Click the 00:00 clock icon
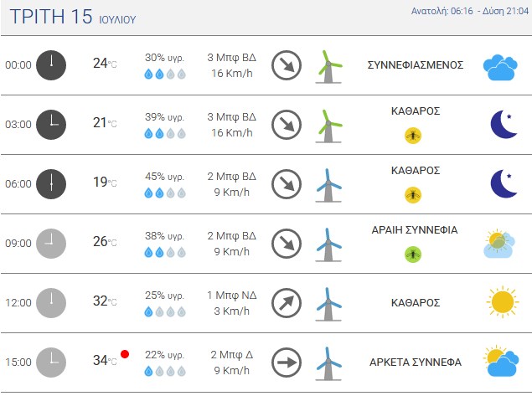The width and height of the screenshot is (532, 396). (51, 65)
